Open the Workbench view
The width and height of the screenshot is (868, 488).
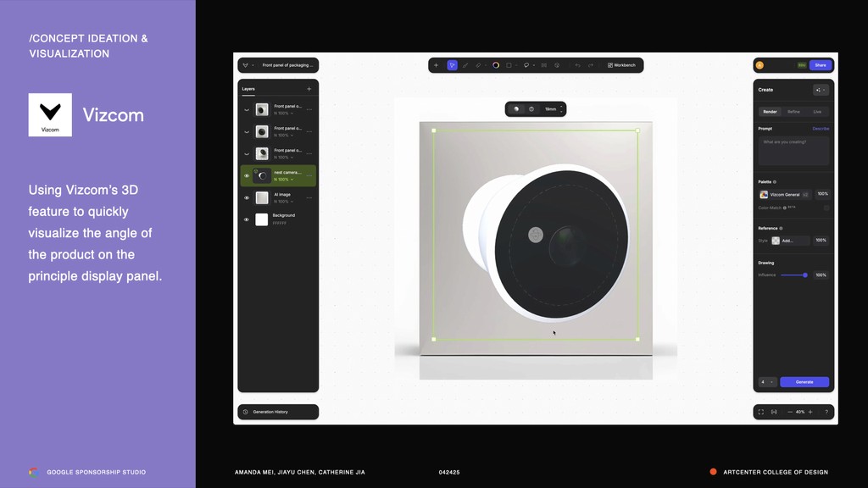click(x=621, y=65)
